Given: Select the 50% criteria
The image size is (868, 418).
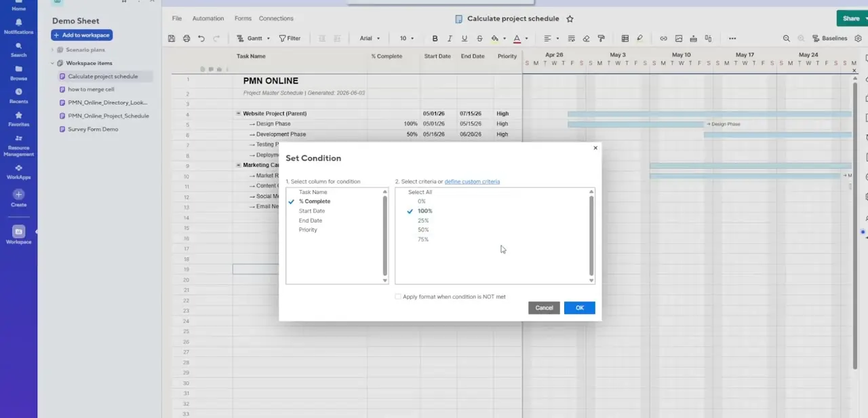Looking at the screenshot, I should (x=423, y=230).
